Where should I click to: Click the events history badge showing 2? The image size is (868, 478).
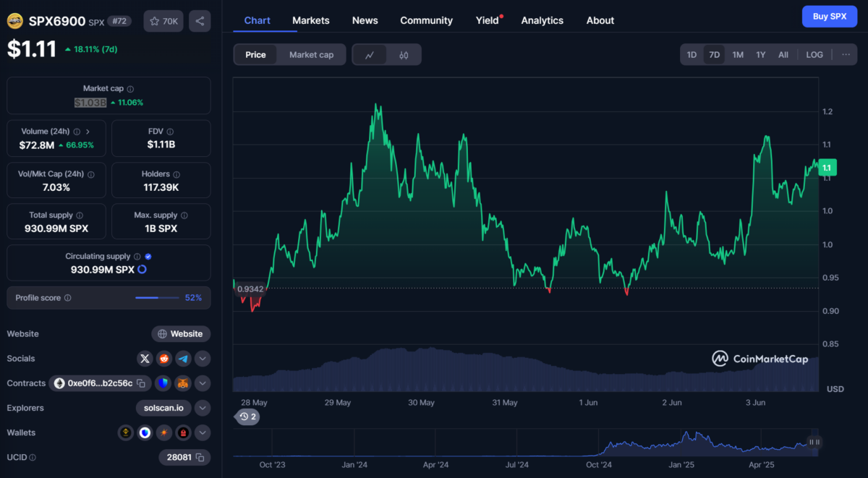(248, 417)
